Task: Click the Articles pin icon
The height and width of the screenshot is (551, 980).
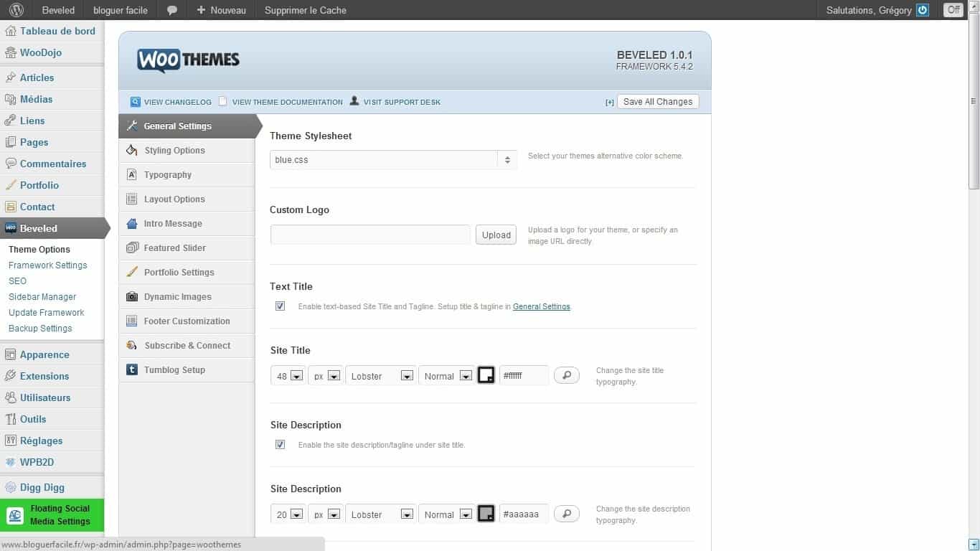Action: pos(11,77)
